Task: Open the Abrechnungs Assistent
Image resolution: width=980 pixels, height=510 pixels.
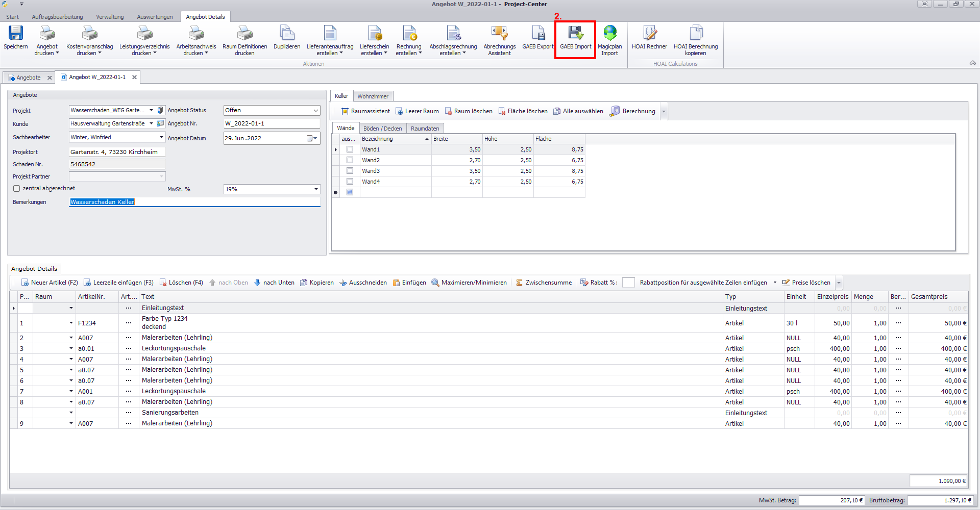Action: 499,34
